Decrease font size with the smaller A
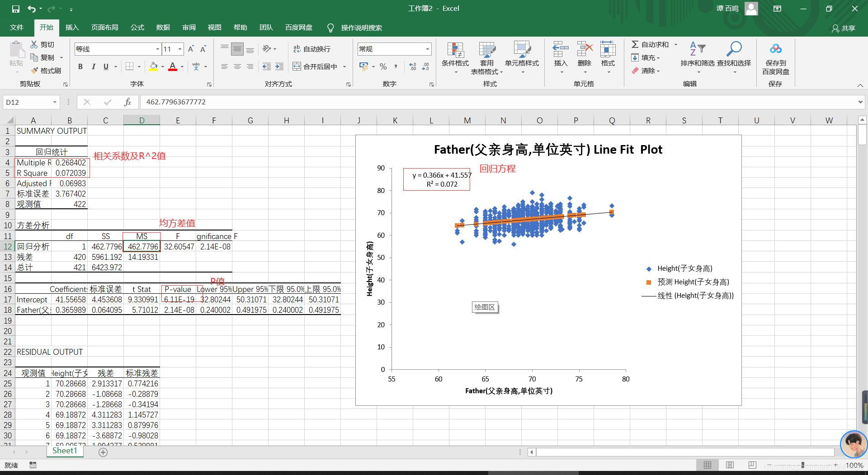The image size is (868, 475). point(203,49)
